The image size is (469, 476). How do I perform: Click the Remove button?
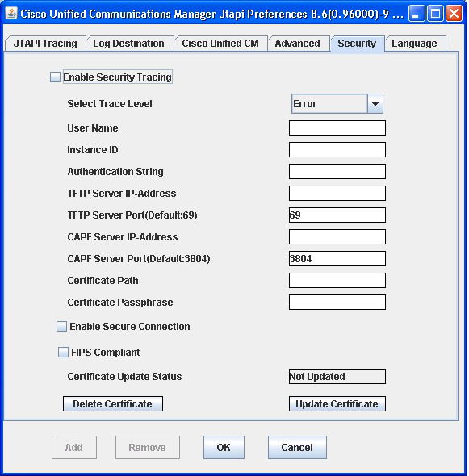tap(148, 447)
